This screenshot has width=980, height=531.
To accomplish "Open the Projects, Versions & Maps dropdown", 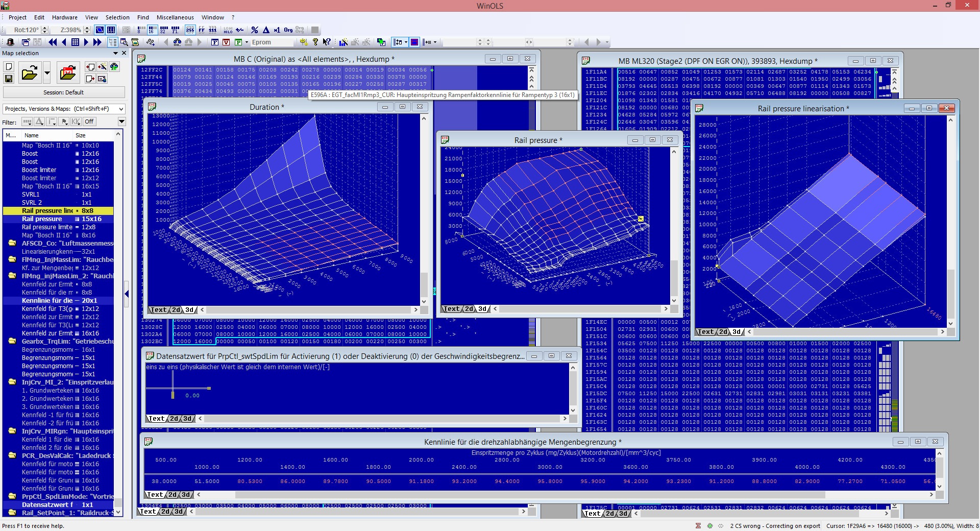I will 121,109.
